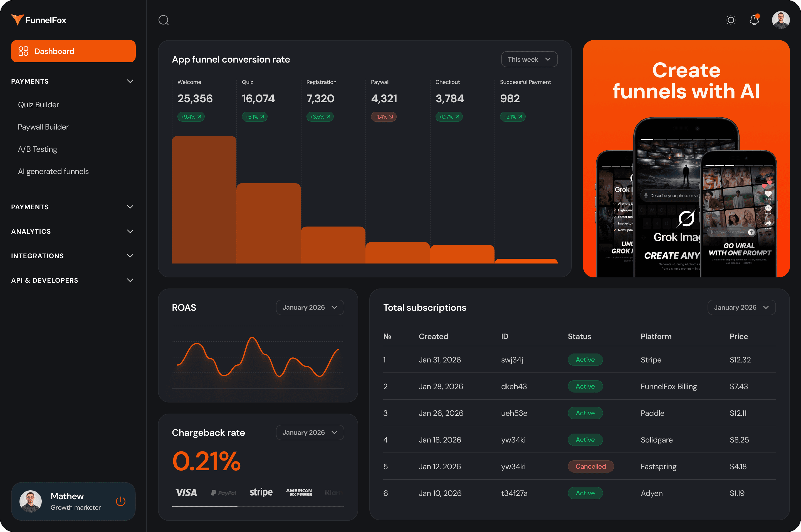Click the Registration funnel bar
Image resolution: width=801 pixels, height=532 pixels.
click(x=333, y=245)
